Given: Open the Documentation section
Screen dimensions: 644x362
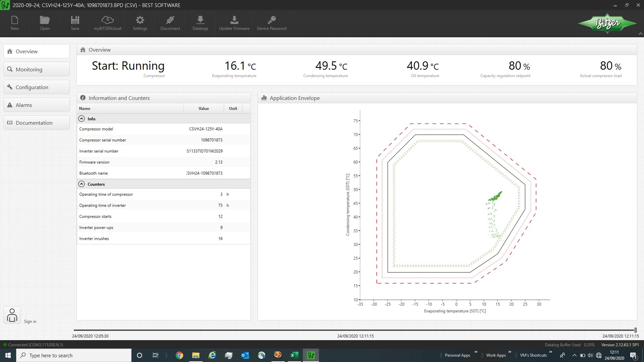Looking at the screenshot, I should tap(37, 123).
